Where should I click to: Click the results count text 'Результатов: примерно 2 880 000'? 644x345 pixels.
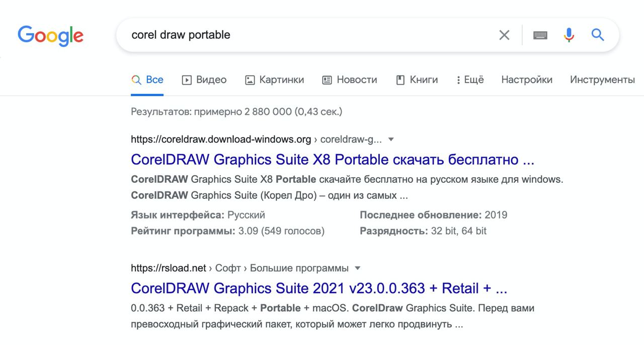(211, 111)
